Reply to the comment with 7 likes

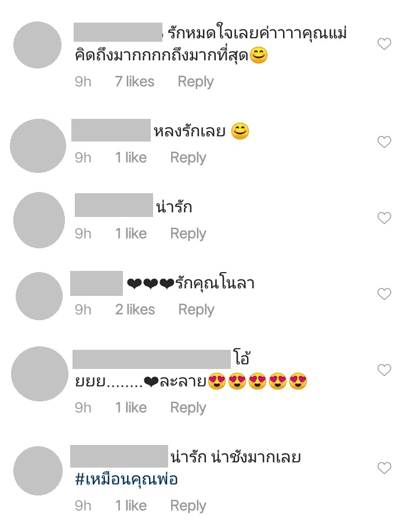click(196, 82)
